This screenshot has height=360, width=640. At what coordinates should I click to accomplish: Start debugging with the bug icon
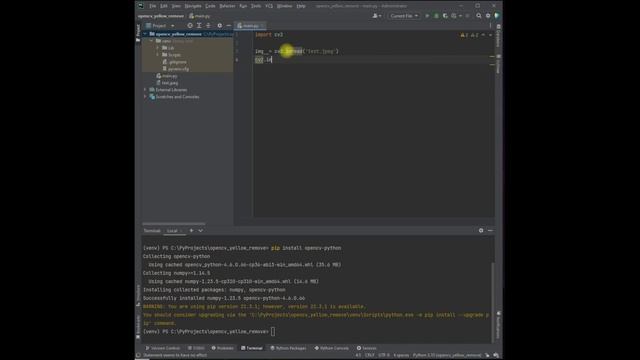[x=436, y=16]
